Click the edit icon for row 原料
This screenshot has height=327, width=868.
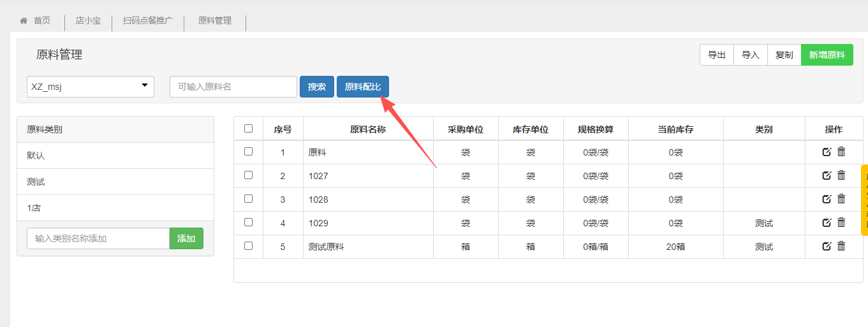[x=827, y=152]
